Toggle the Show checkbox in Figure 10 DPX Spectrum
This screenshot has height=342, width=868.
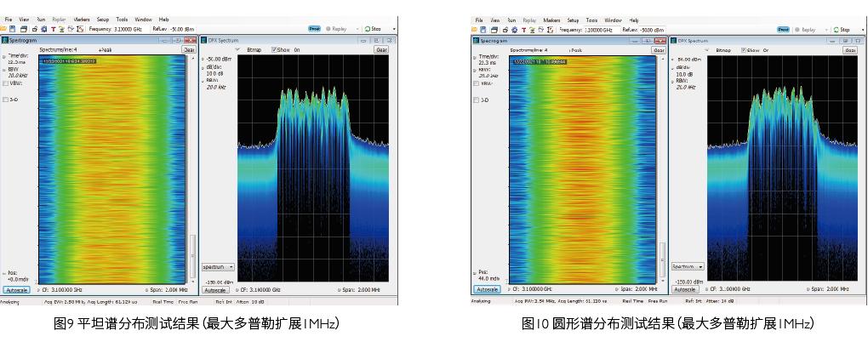click(744, 50)
